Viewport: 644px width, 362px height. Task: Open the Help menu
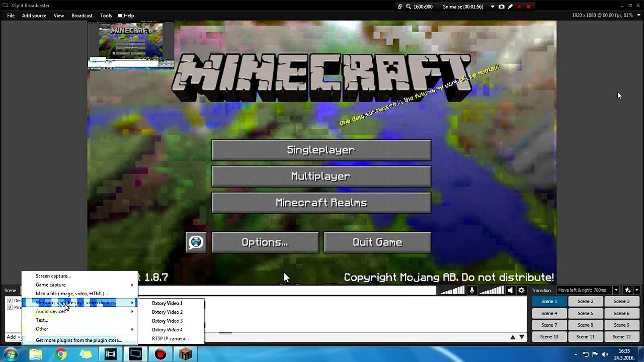[129, 16]
